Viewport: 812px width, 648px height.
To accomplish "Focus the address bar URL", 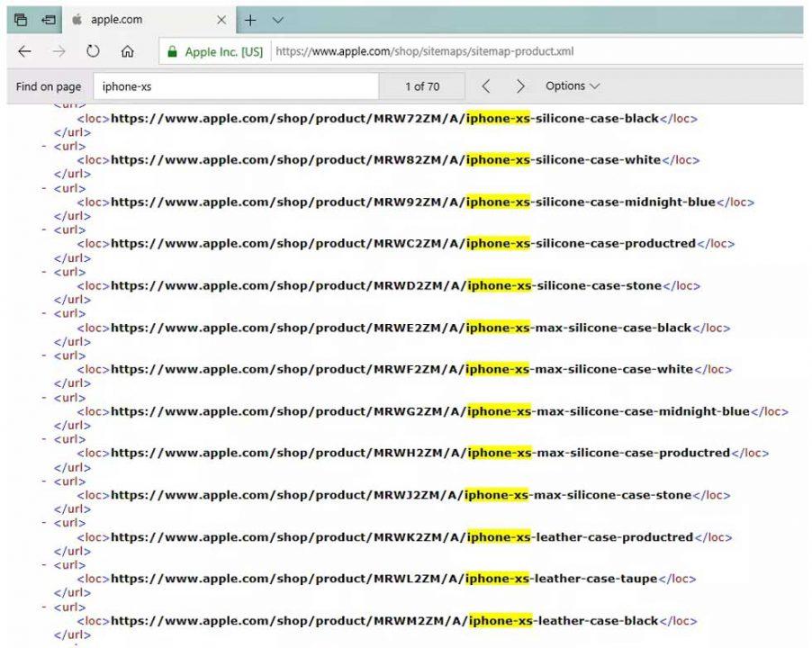I will point(425,51).
